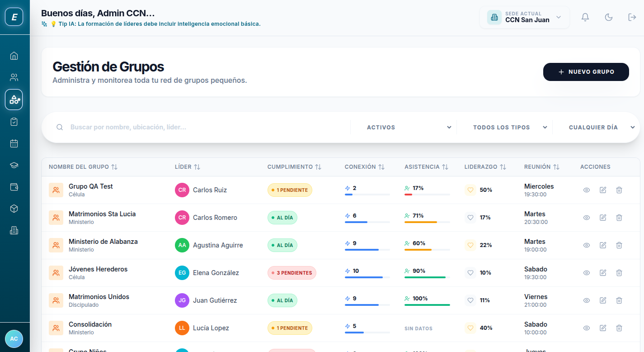Viewport: 644px width, 352px height.
Task: Edit the Grupo QA Test row
Action: click(x=603, y=190)
